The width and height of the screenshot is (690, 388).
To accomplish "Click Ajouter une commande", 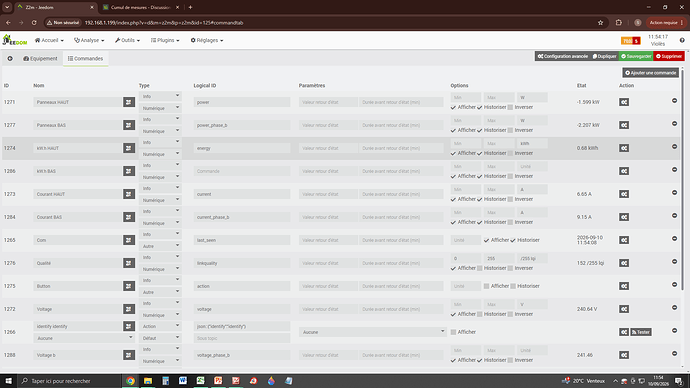I will (651, 73).
